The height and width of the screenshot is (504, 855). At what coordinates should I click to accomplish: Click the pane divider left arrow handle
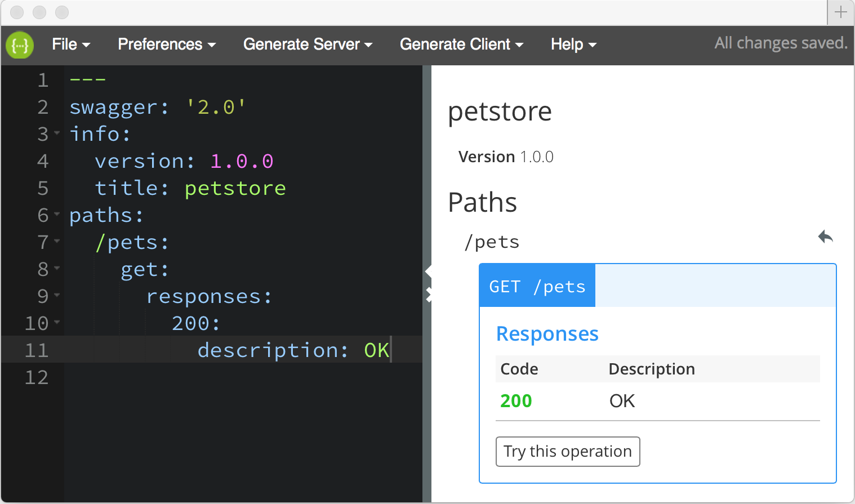428,272
